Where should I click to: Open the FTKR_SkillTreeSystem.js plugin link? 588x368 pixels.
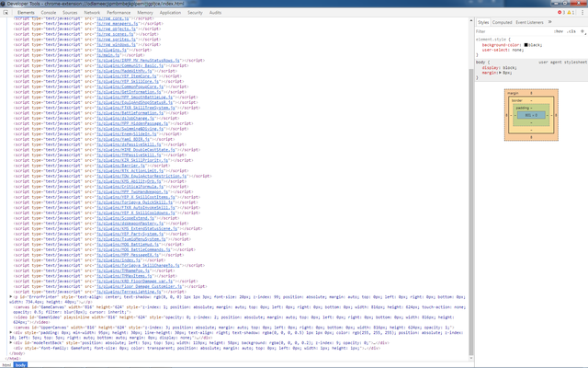click(x=136, y=108)
